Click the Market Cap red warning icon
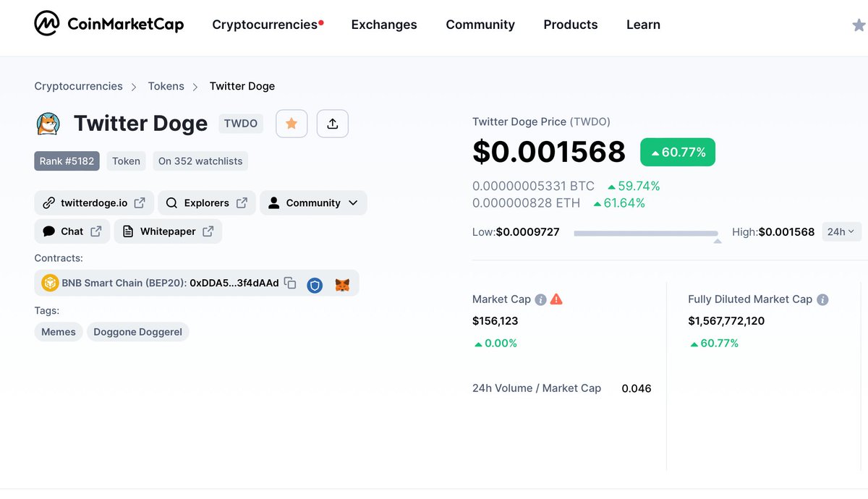The width and height of the screenshot is (868, 499). click(556, 299)
